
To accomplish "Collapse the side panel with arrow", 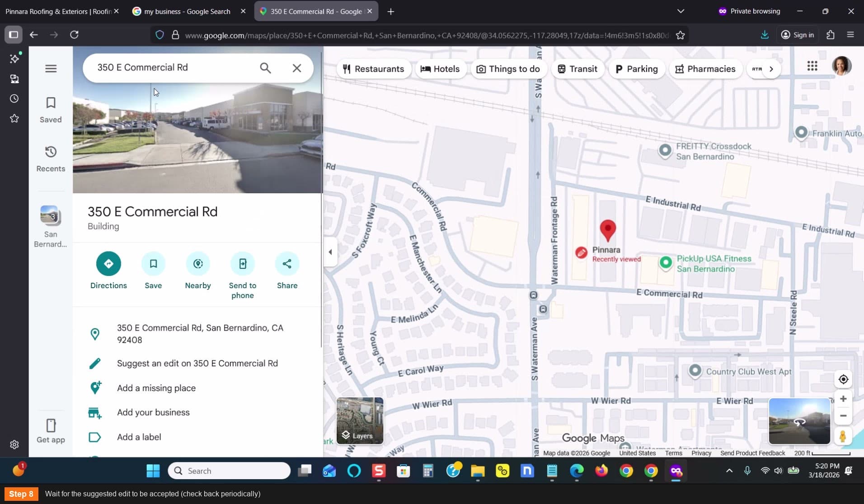I will click(330, 252).
